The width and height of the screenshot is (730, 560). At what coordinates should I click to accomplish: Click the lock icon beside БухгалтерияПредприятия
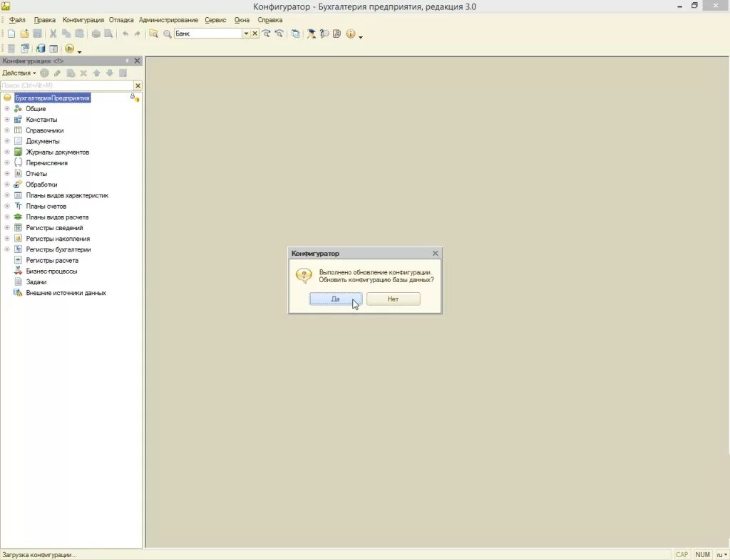click(135, 98)
